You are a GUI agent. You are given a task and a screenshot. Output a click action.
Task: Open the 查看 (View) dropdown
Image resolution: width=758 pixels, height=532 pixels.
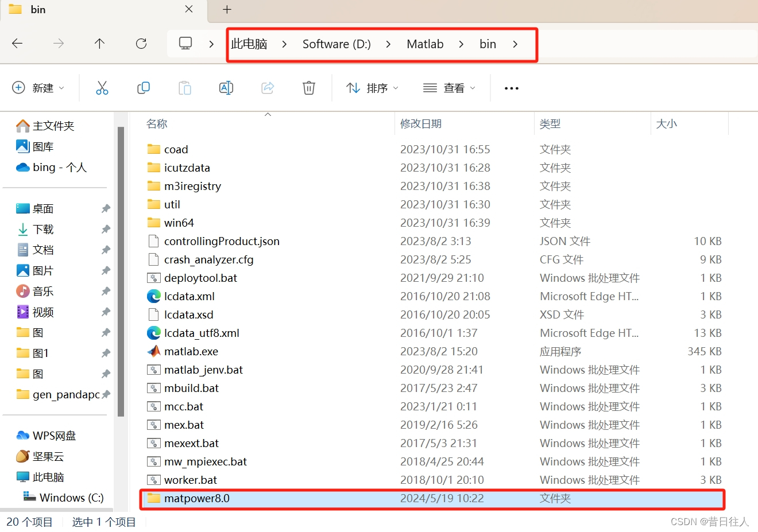click(x=450, y=87)
